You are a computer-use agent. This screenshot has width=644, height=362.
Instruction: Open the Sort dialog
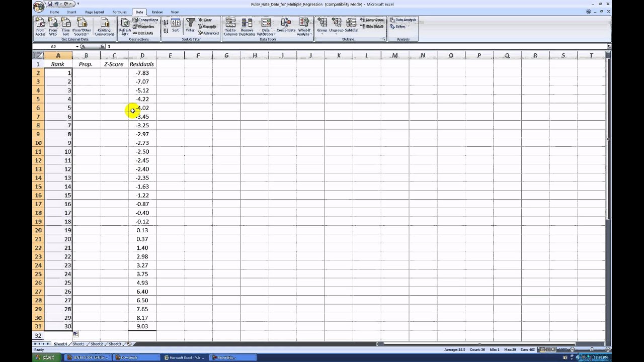tap(175, 26)
